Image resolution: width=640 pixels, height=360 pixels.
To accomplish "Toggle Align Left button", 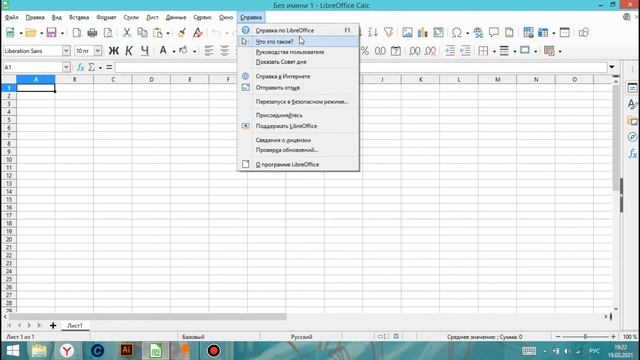I will tap(209, 51).
